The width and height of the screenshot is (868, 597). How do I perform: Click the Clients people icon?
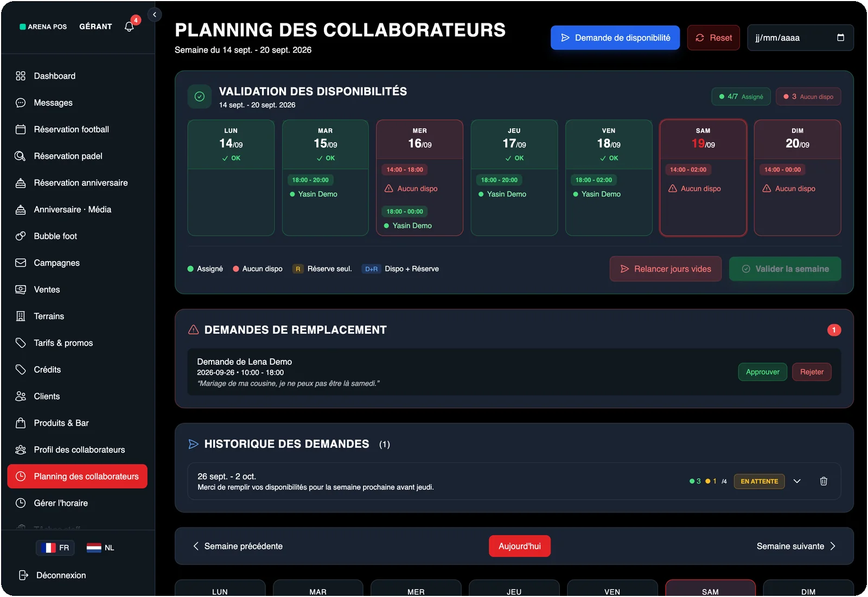tap(21, 396)
